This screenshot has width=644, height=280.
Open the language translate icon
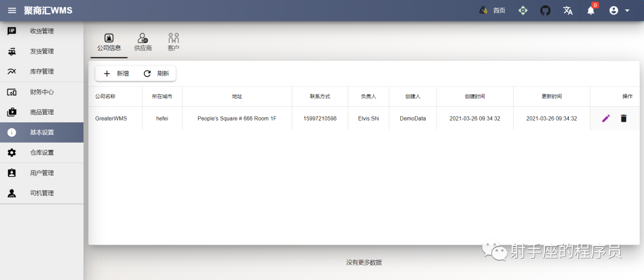(568, 11)
